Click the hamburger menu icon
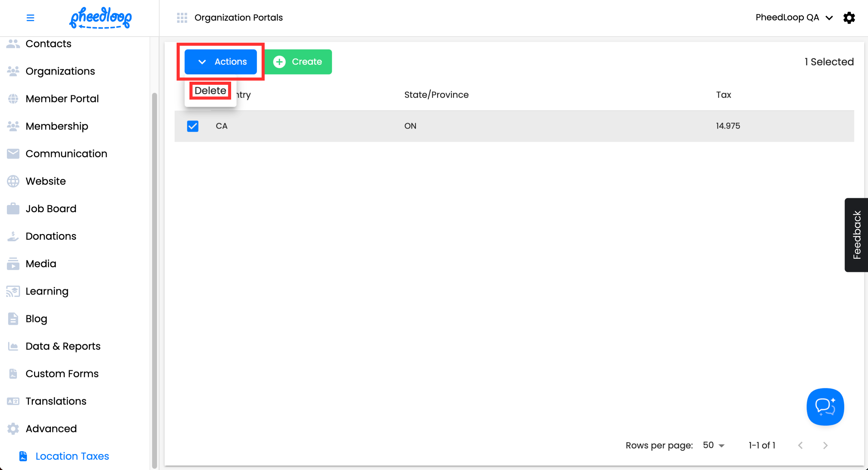This screenshot has height=470, width=868. click(x=30, y=18)
